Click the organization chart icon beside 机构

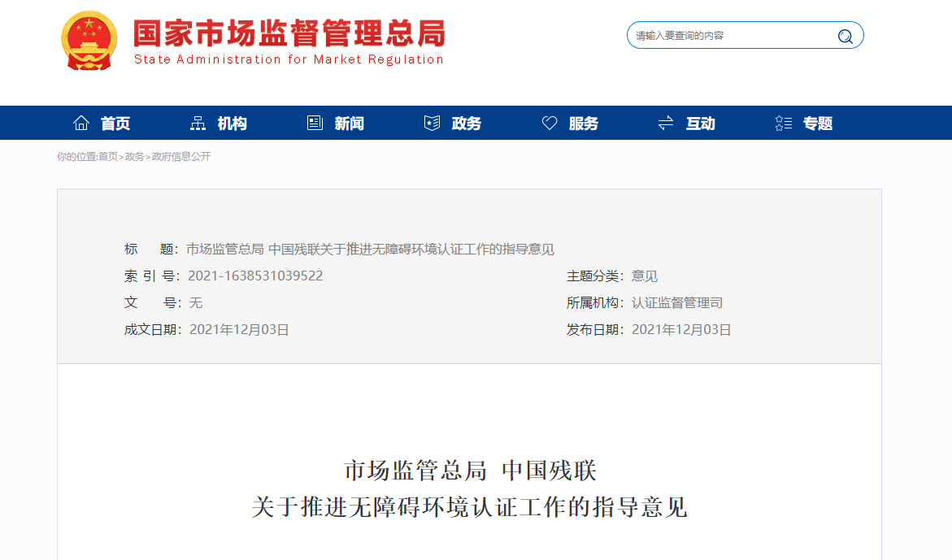[198, 124]
